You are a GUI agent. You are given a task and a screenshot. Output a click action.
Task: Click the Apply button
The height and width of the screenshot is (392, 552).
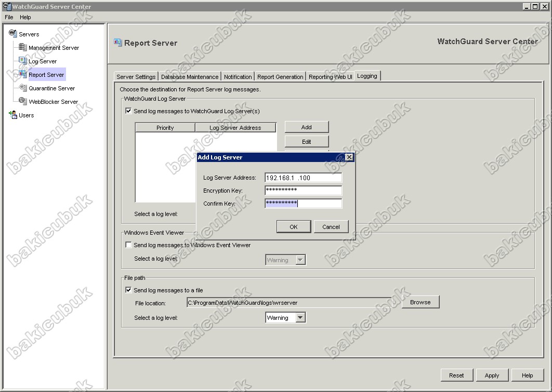coord(492,375)
